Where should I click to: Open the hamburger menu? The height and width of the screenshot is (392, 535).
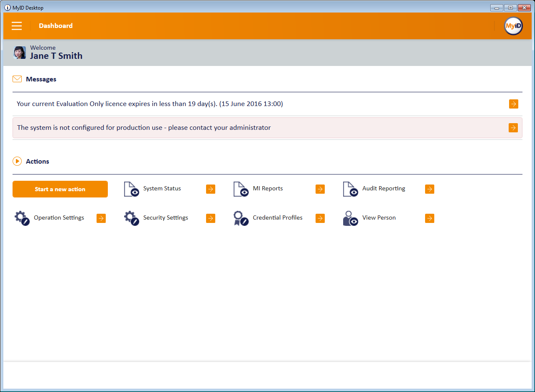17,26
